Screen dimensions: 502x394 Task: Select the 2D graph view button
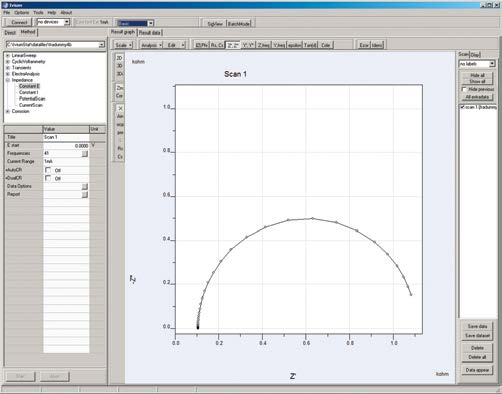pos(119,58)
